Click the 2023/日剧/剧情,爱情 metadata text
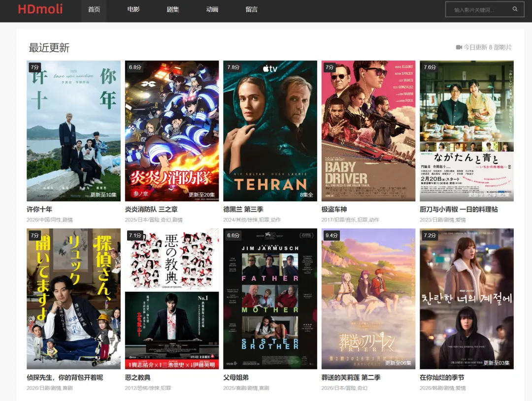 click(x=443, y=220)
